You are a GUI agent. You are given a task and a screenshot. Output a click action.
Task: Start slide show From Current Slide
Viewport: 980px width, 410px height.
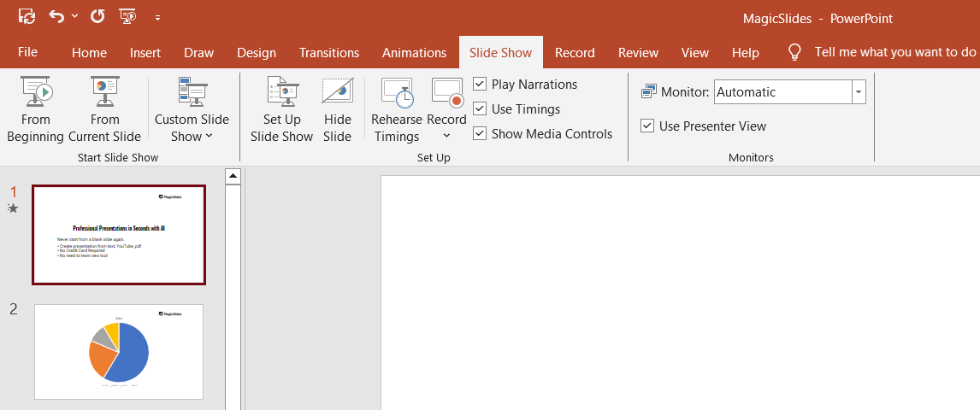pyautogui.click(x=104, y=109)
